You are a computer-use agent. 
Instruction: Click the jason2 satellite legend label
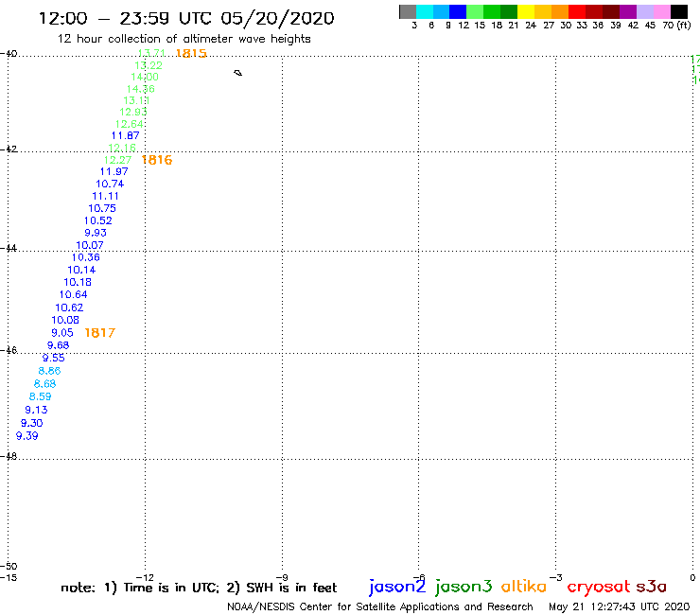click(x=397, y=587)
